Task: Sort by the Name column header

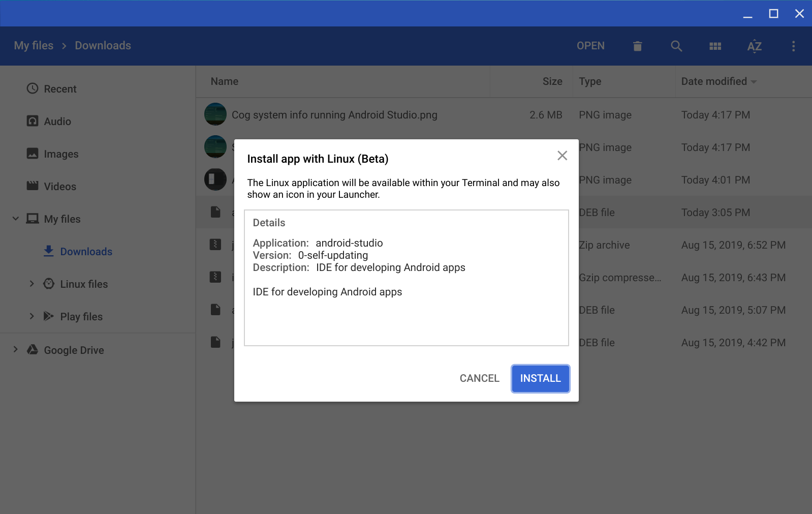Action: click(x=225, y=81)
